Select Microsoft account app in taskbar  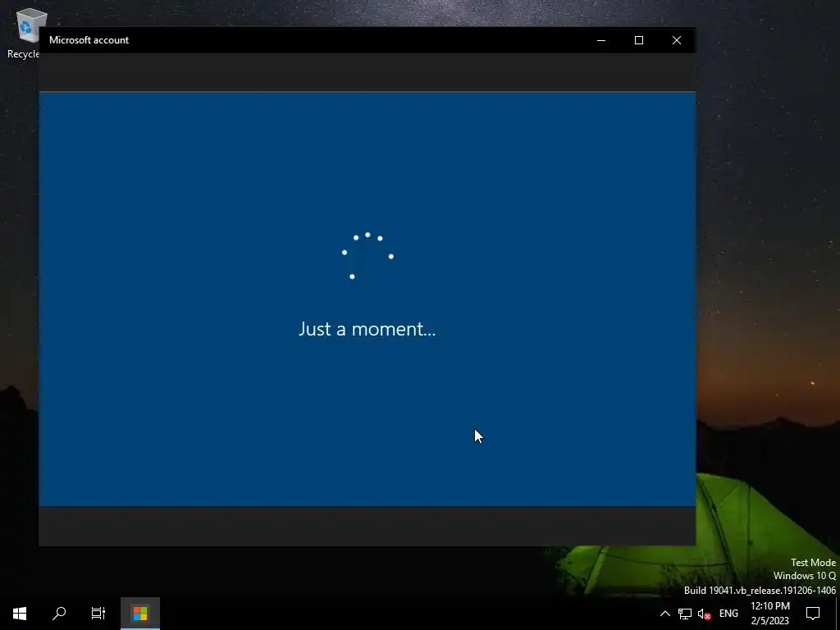(140, 614)
